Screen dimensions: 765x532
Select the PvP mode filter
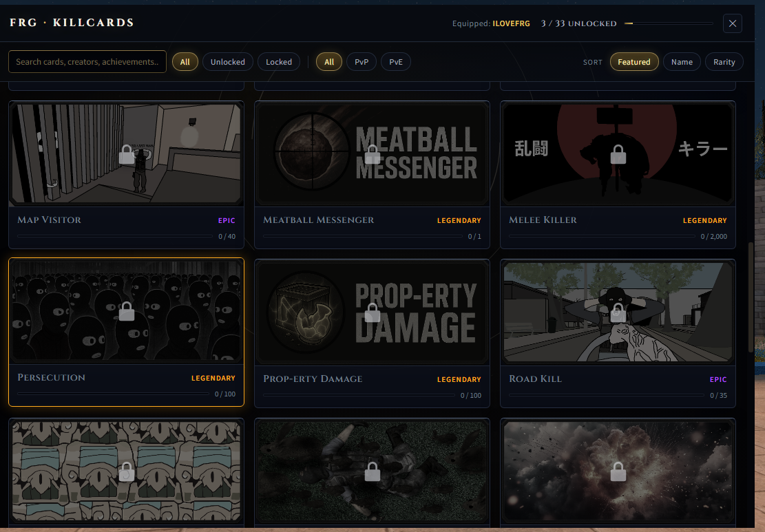click(x=361, y=62)
